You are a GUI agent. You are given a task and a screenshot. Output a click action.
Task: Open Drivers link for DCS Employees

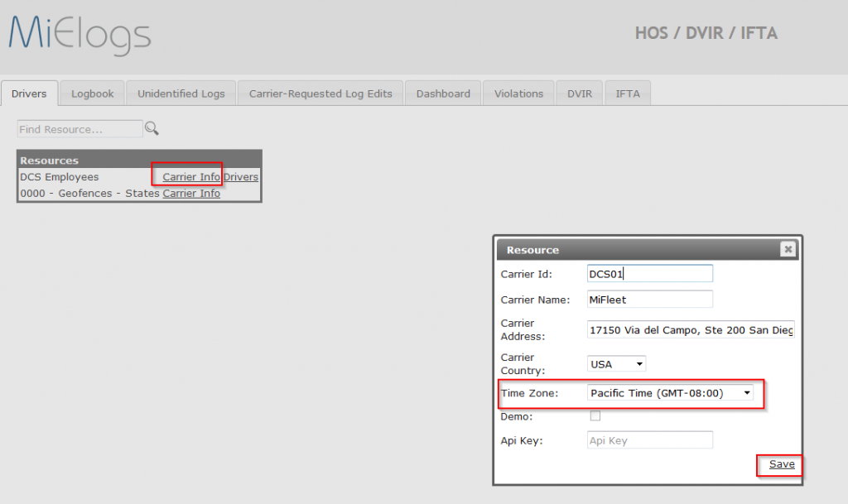pos(241,176)
